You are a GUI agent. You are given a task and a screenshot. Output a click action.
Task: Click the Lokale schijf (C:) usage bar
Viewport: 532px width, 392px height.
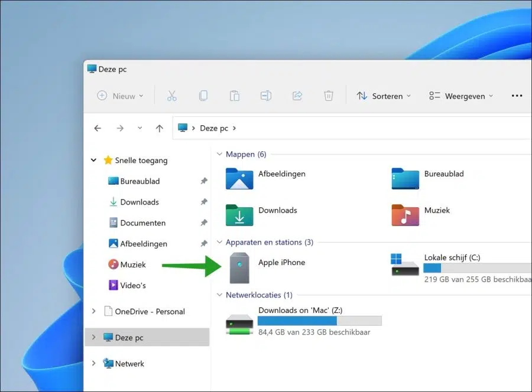click(x=478, y=268)
